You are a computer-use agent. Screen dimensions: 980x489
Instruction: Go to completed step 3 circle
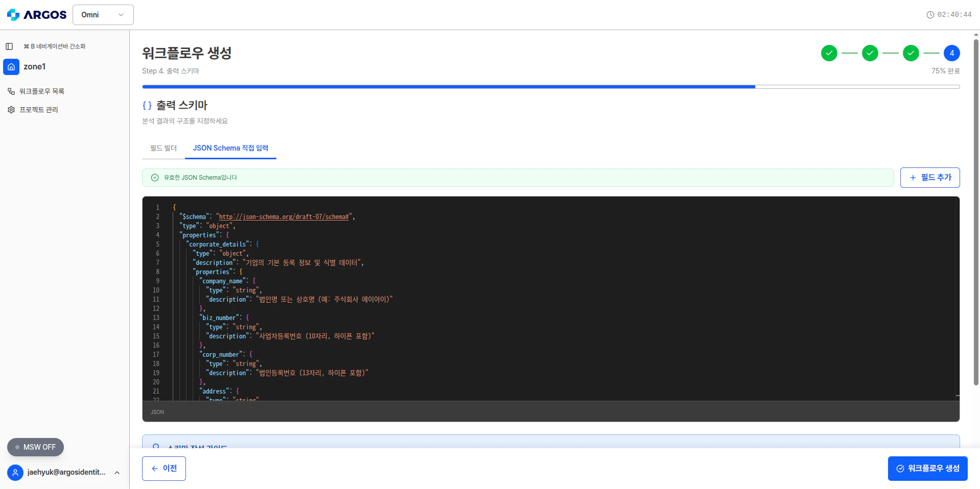(911, 53)
